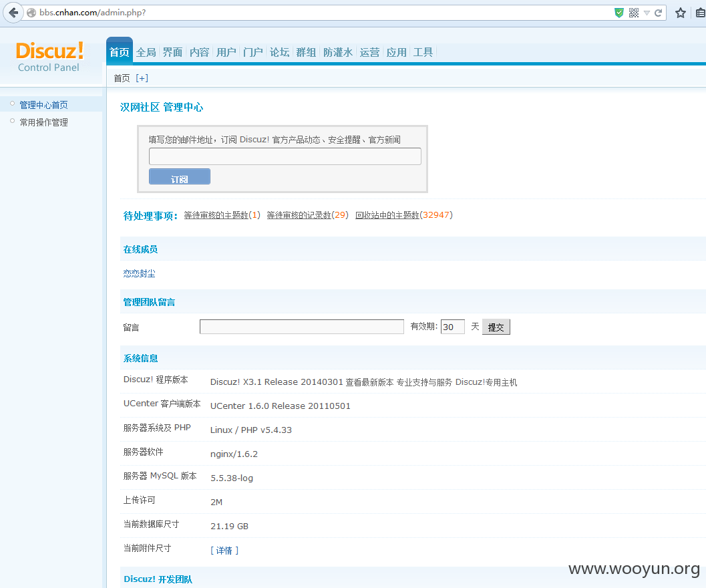
Task: Click the 首页 breadcrumb text
Action: click(122, 78)
